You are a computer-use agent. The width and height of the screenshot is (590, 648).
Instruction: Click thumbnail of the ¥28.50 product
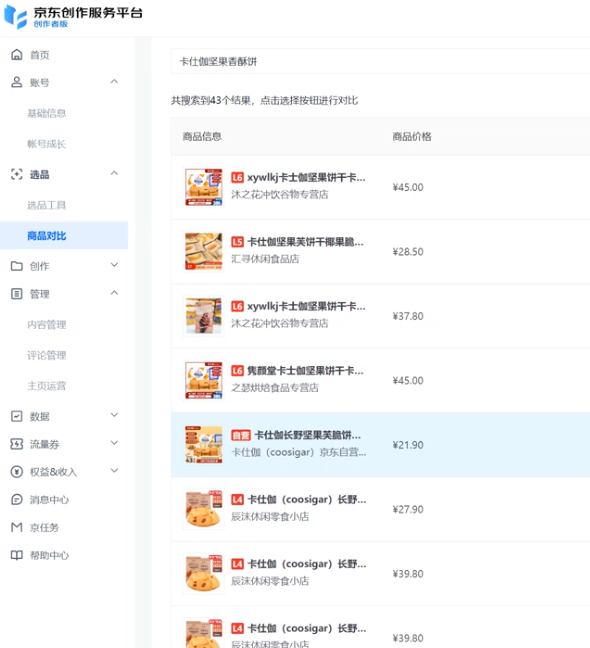tap(204, 252)
